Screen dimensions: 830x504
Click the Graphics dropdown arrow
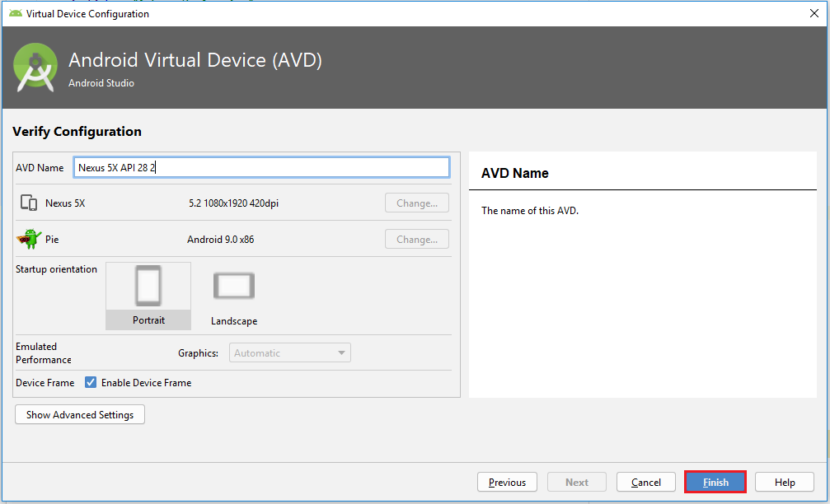tap(341, 353)
